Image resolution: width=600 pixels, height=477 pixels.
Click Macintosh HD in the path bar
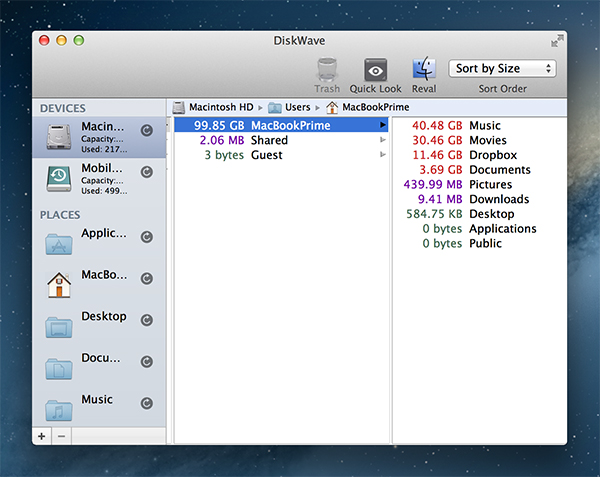pos(213,107)
